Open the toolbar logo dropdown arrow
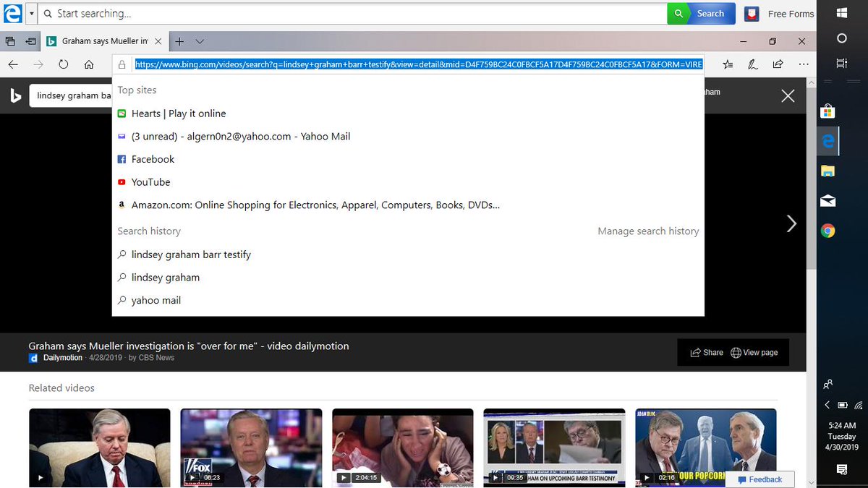This screenshot has width=868, height=488. [x=31, y=14]
